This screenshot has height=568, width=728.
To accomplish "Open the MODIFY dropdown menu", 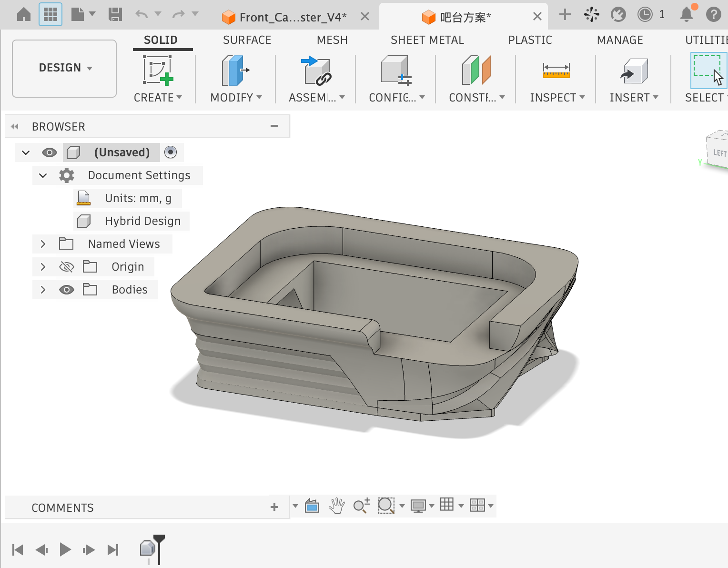I will click(x=236, y=98).
